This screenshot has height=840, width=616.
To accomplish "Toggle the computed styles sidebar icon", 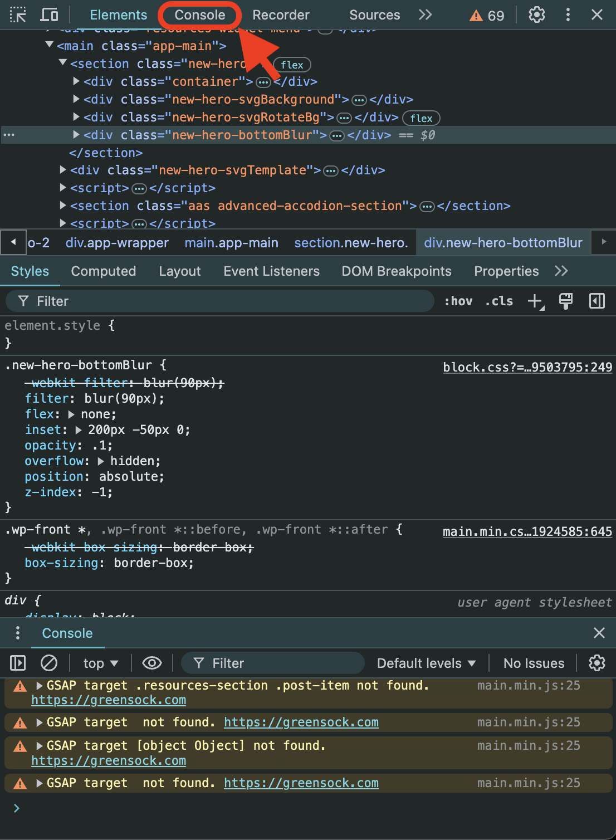I will click(x=597, y=301).
